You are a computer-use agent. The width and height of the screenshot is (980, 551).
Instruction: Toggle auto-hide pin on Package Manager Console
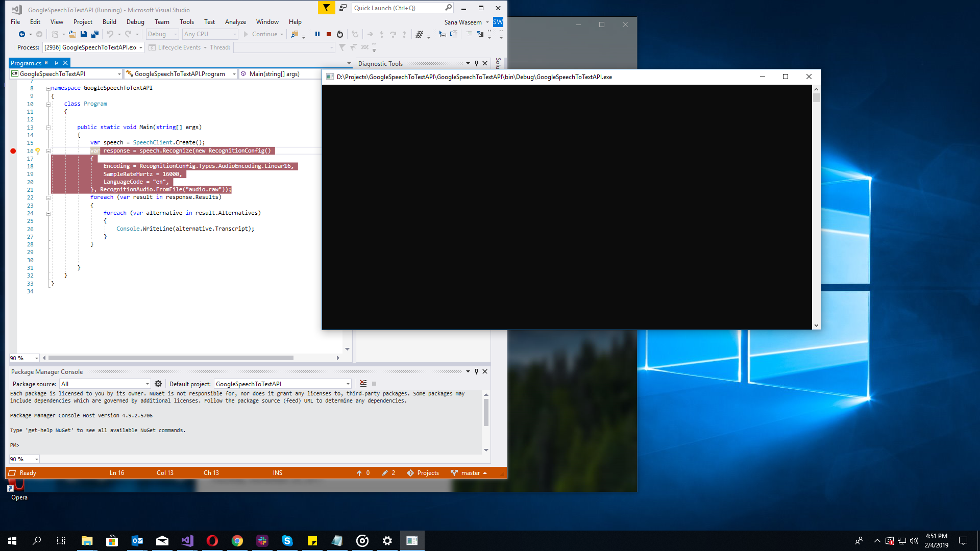tap(476, 371)
